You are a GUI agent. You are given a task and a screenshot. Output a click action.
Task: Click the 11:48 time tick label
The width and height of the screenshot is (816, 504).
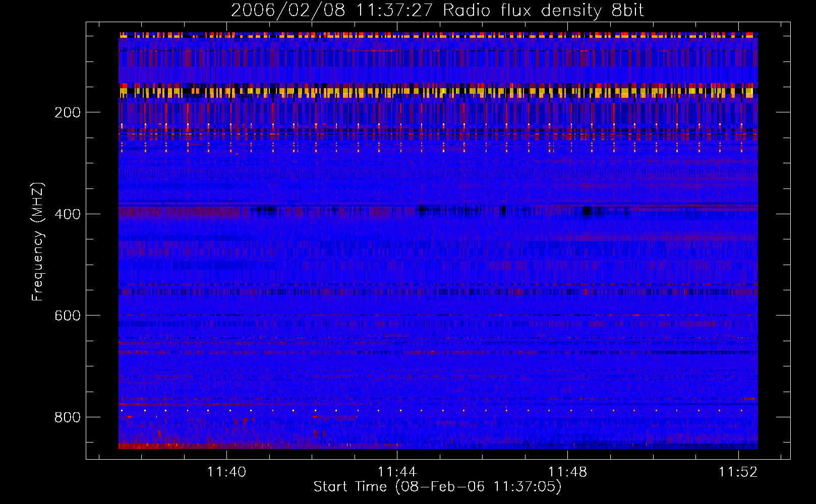[x=567, y=472]
